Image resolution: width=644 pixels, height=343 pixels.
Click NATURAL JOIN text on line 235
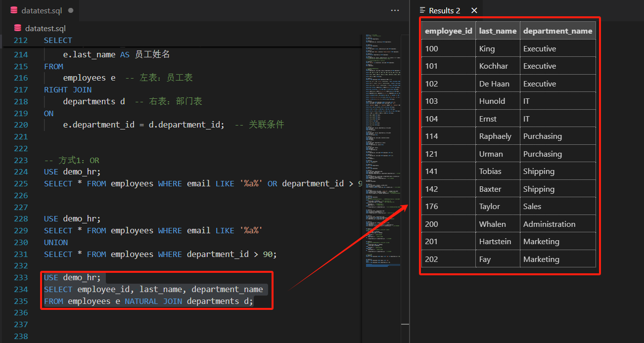153,301
